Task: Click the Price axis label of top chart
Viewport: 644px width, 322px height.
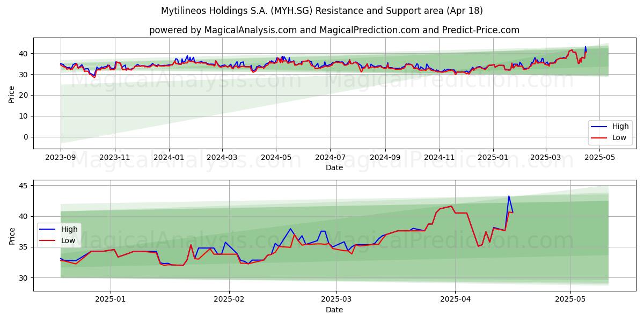Action: click(12, 93)
